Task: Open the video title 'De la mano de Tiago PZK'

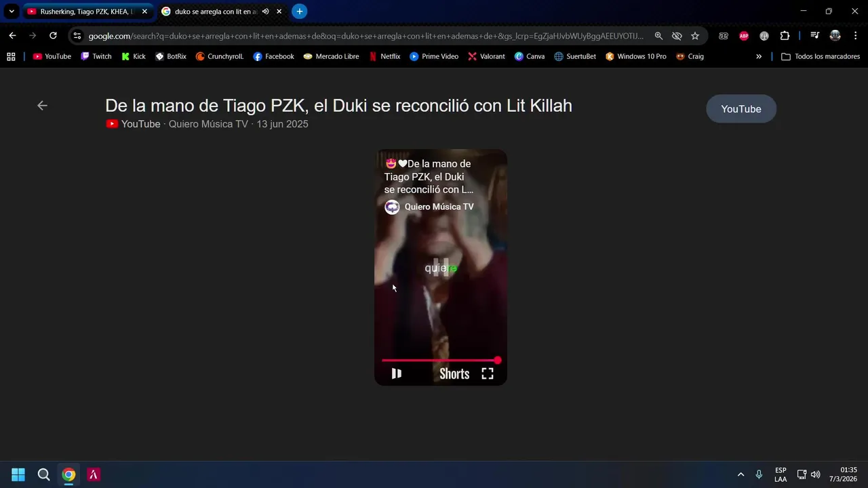Action: click(338, 105)
